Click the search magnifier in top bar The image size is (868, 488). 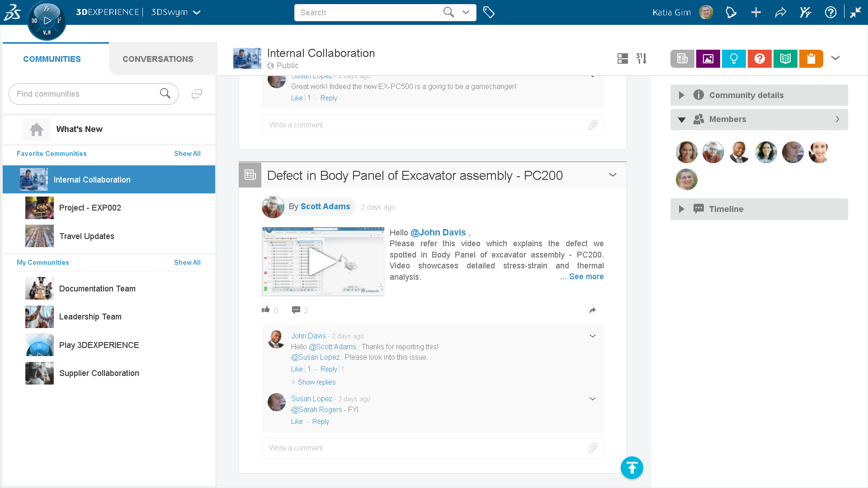448,12
